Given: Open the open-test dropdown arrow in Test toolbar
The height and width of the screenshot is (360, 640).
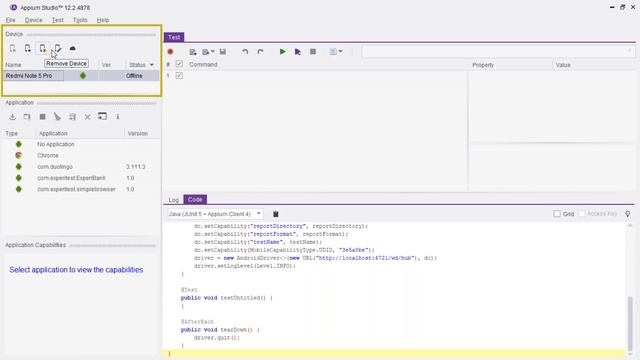Looking at the screenshot, I should [x=213, y=52].
